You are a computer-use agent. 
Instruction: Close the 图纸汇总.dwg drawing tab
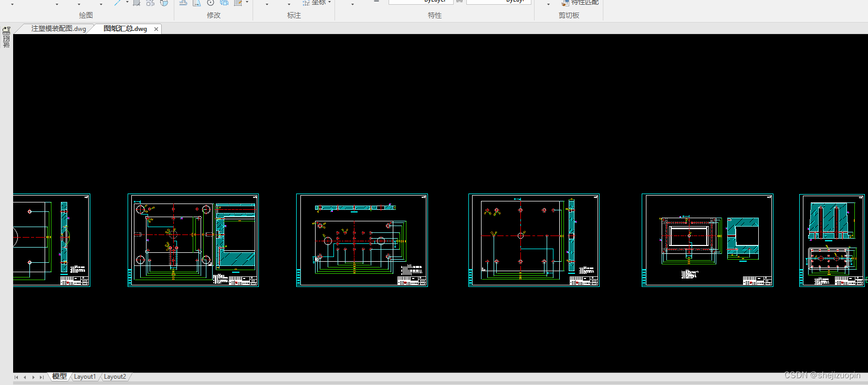click(156, 29)
